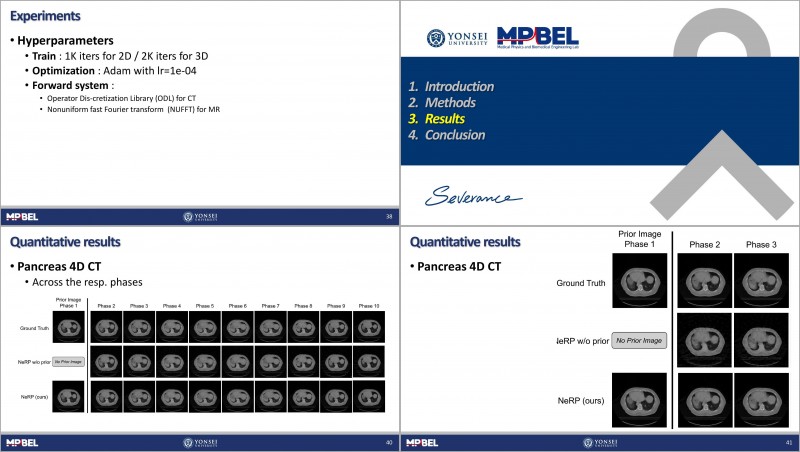Click Ground Truth Phase 2 CT on slide 41
Viewport: 800px width, 452px height.
click(x=705, y=281)
